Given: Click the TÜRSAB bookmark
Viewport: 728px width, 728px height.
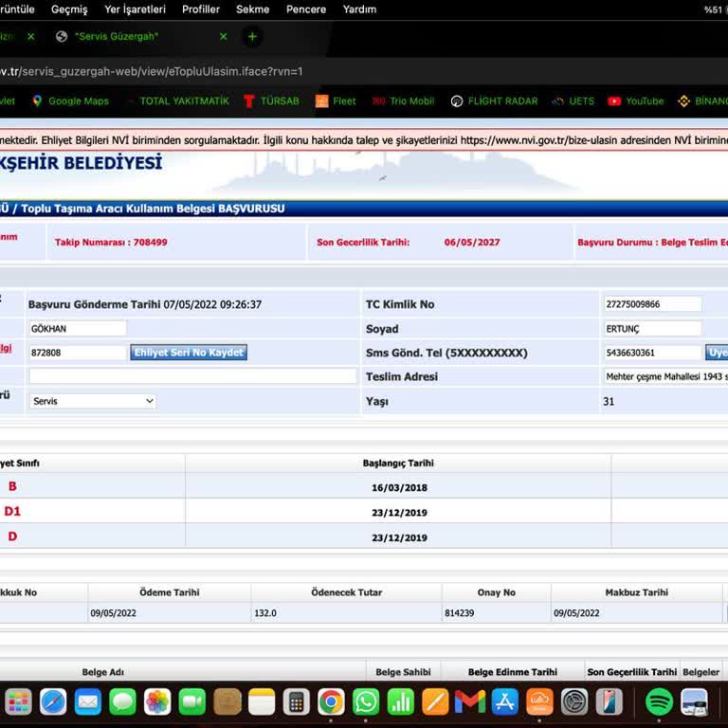Looking at the screenshot, I should [270, 101].
